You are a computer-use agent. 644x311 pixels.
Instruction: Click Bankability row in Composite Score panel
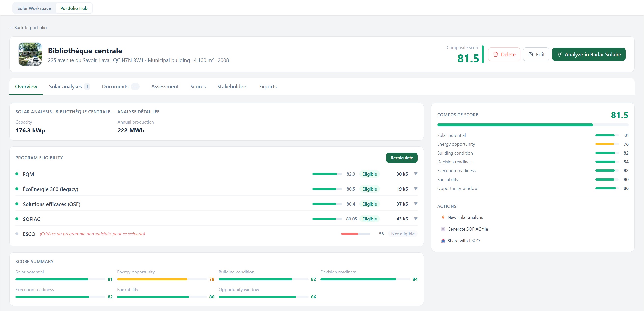533,179
